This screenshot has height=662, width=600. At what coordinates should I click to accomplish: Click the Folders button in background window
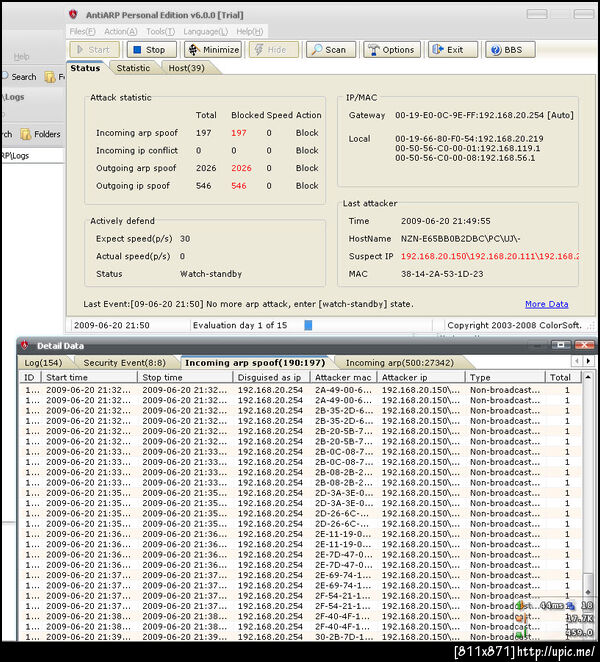pyautogui.click(x=41, y=134)
